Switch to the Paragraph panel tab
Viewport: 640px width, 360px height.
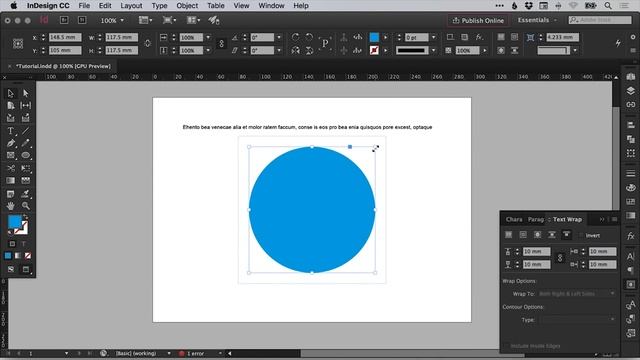click(x=536, y=220)
